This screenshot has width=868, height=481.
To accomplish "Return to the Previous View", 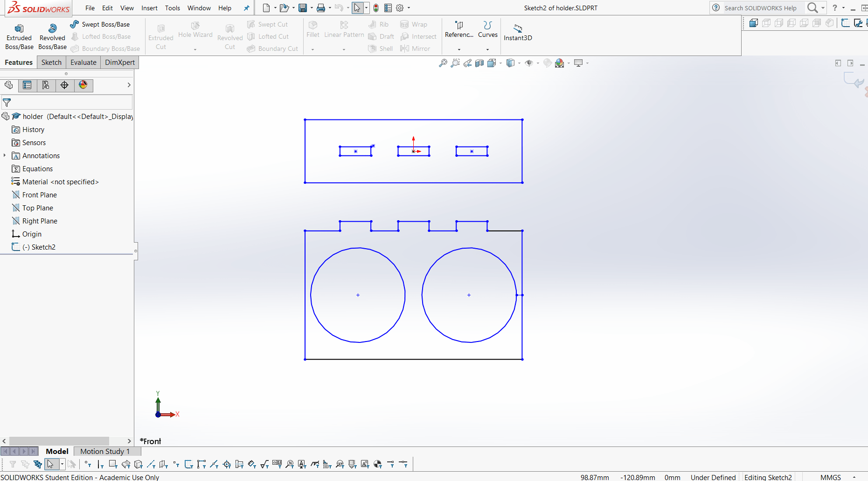I will coord(467,63).
